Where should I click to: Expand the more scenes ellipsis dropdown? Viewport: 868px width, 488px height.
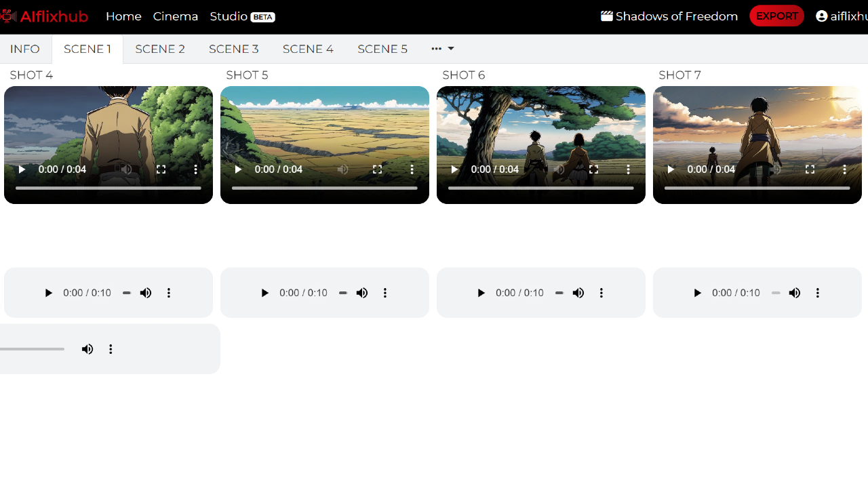click(x=443, y=49)
